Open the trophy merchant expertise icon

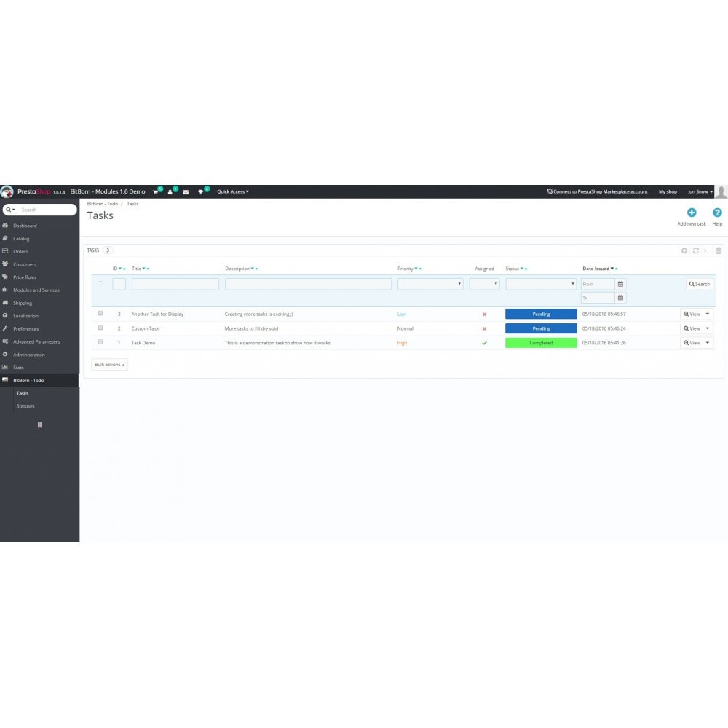click(x=201, y=192)
